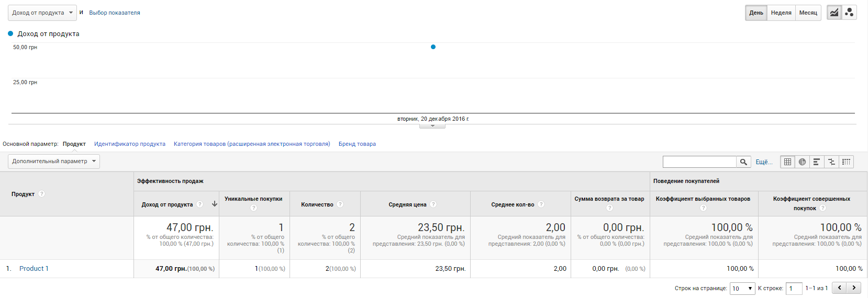Open Дополнительный параметр dropdown
This screenshot has width=868, height=298.
coord(54,161)
